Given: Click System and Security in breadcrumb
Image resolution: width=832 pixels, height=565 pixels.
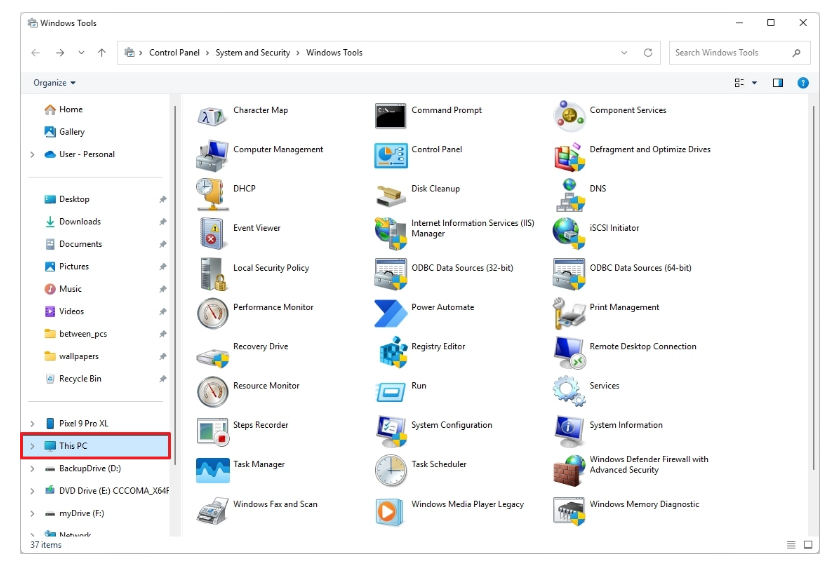Looking at the screenshot, I should click(x=255, y=53).
